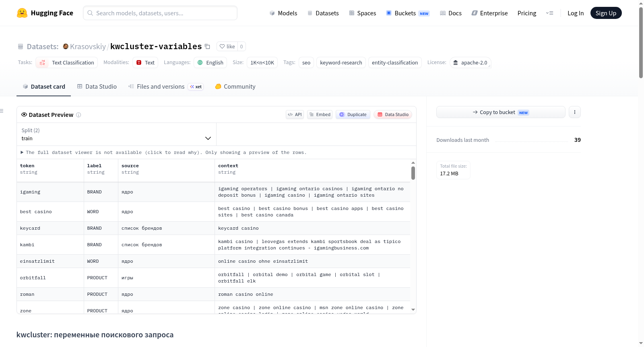This screenshot has width=644, height=347.
Task: Click the keycard casino context cell
Action: [x=312, y=229]
